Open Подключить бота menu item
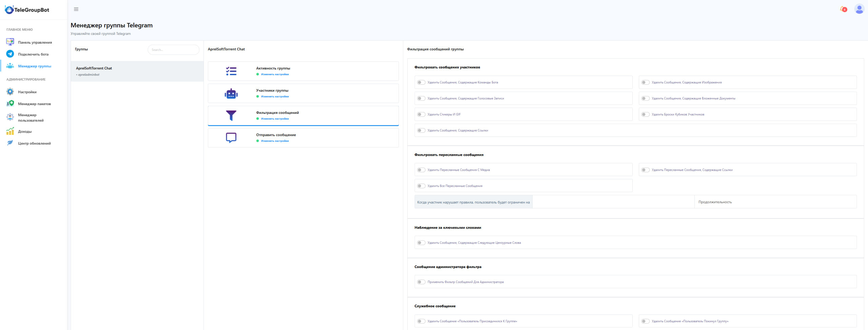 pos(33,54)
